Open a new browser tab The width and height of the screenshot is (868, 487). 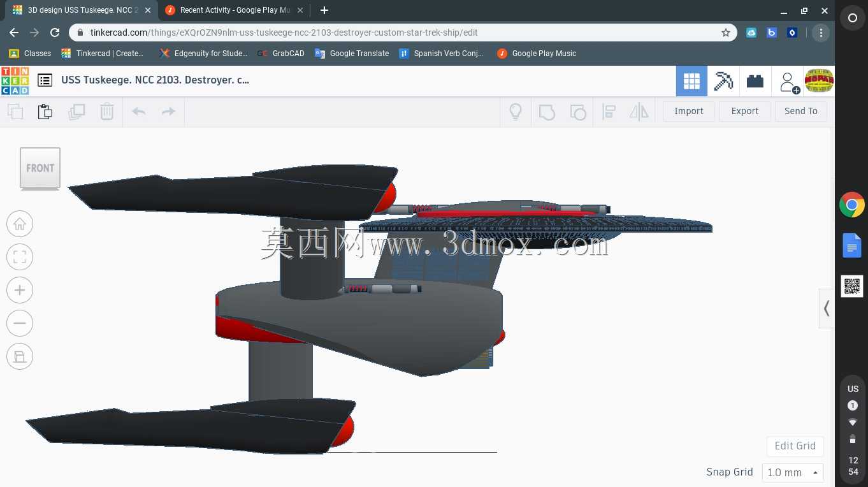(324, 10)
